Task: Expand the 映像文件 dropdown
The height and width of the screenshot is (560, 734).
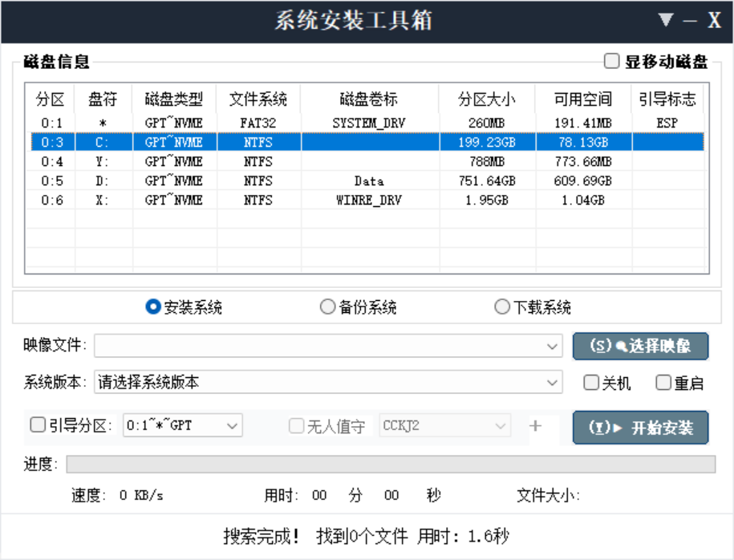Action: pyautogui.click(x=552, y=346)
